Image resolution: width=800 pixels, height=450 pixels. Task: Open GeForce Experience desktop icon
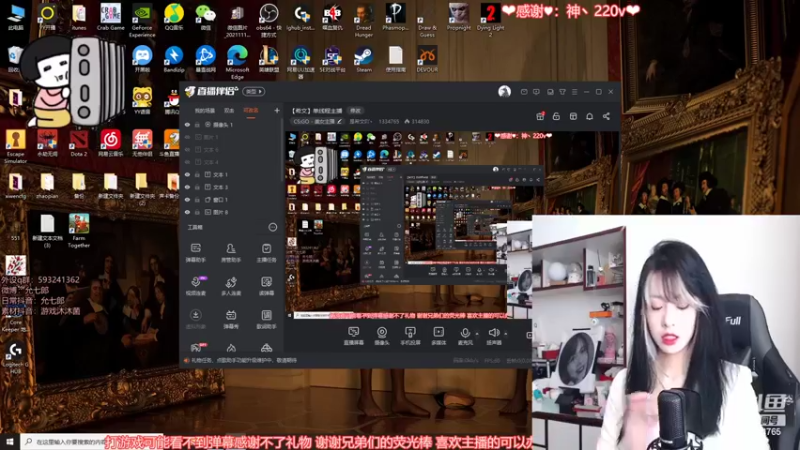coord(142,21)
